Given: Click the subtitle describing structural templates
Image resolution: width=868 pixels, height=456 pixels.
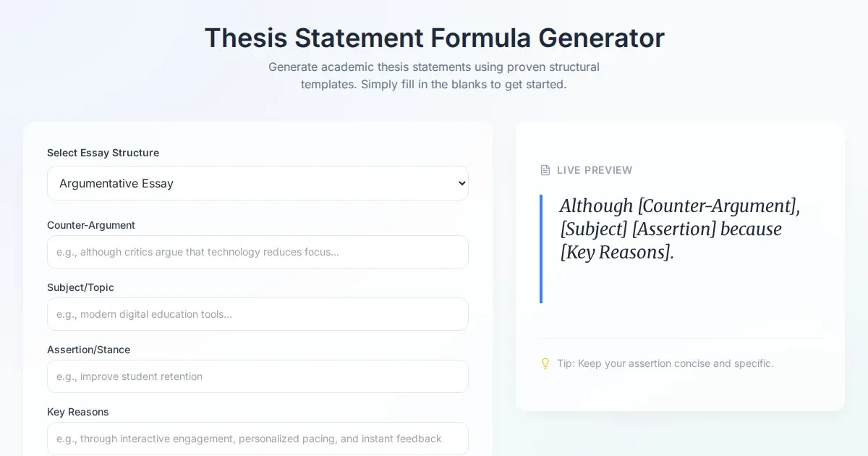Looking at the screenshot, I should (434, 75).
